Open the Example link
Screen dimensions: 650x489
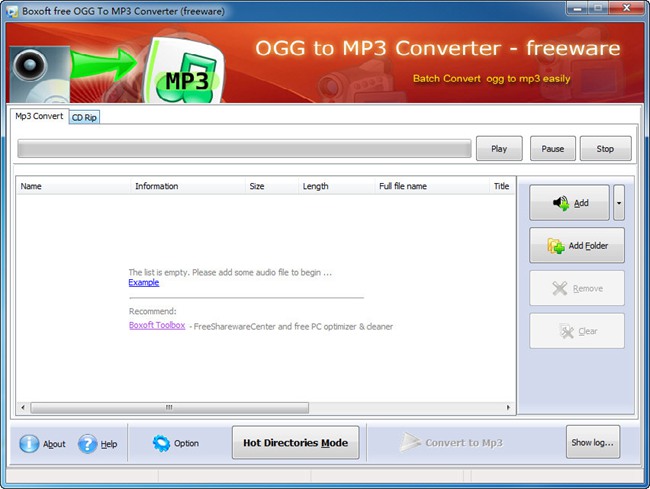(x=143, y=283)
